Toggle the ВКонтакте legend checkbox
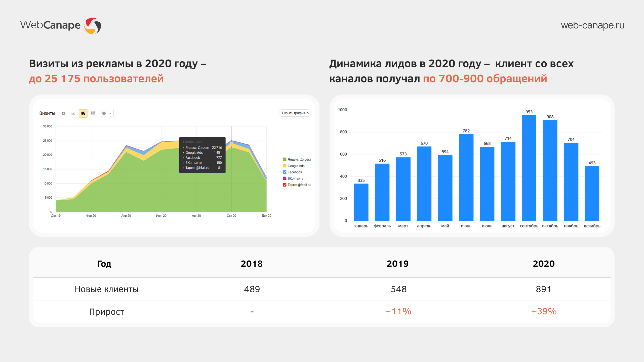This screenshot has height=362, width=644. pos(285,178)
